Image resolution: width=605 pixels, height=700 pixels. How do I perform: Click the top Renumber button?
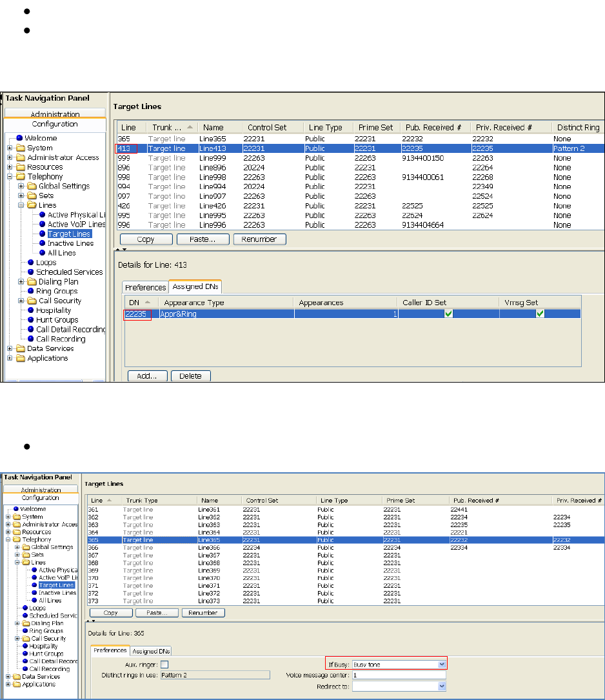point(259,239)
